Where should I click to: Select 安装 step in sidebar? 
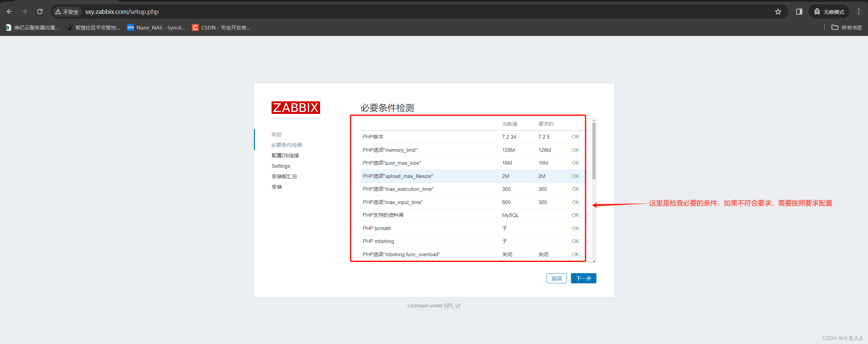coord(277,187)
